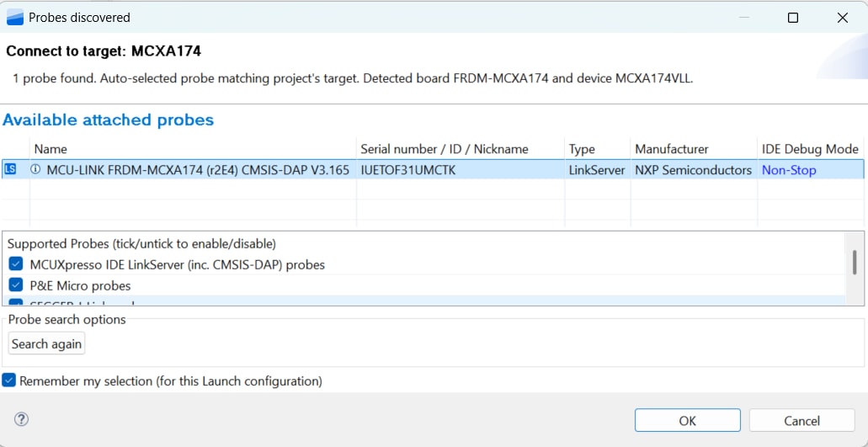This screenshot has width=868, height=447.
Task: Click the supported probes list scrollbar
Action: [855, 263]
